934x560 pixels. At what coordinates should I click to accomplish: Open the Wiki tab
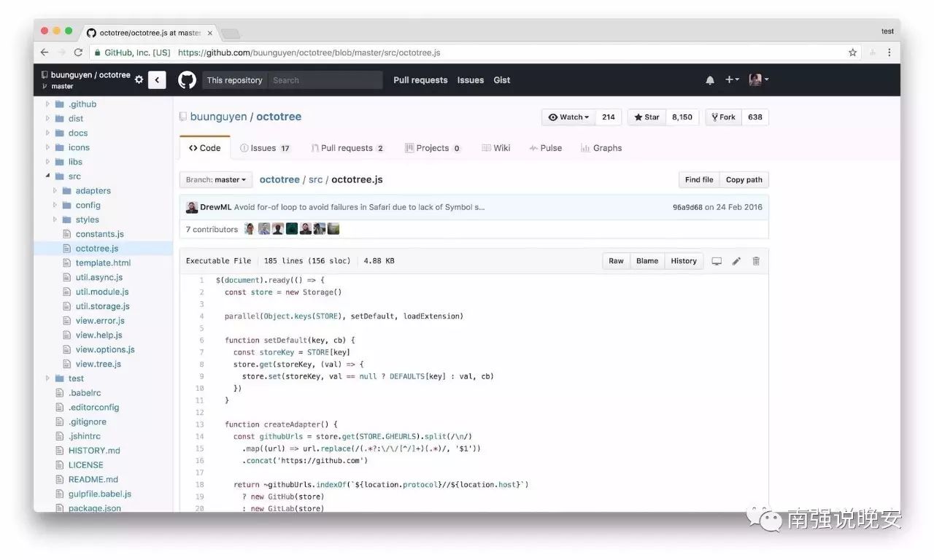(x=496, y=148)
